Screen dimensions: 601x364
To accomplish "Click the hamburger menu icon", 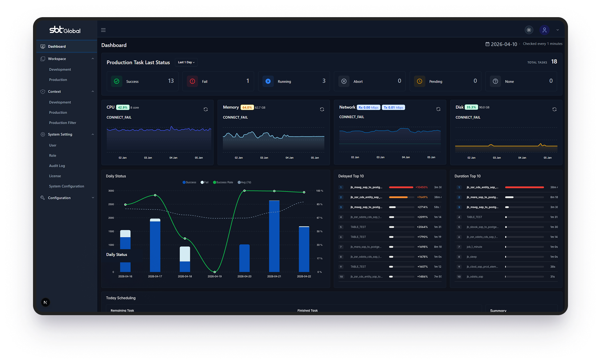I will click(x=103, y=30).
